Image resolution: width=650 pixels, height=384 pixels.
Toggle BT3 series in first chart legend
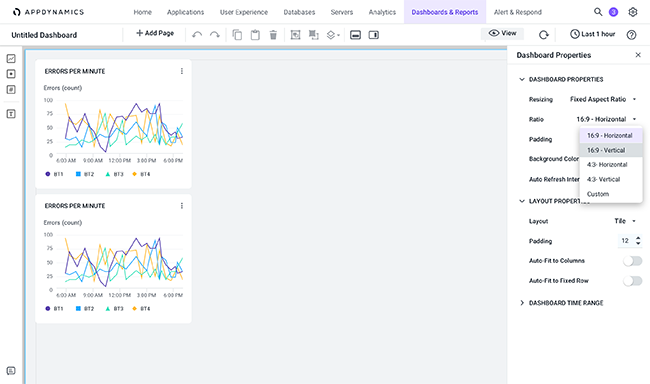coord(114,174)
